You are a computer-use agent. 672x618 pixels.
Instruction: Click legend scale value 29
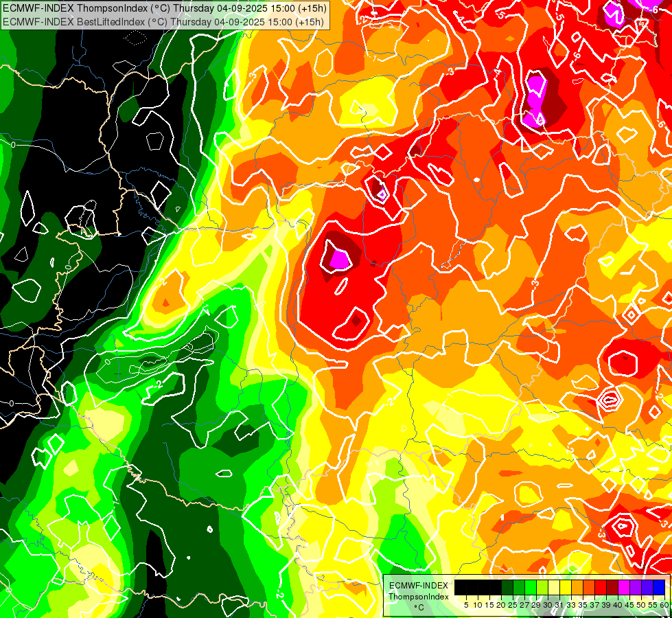pyautogui.click(x=536, y=605)
